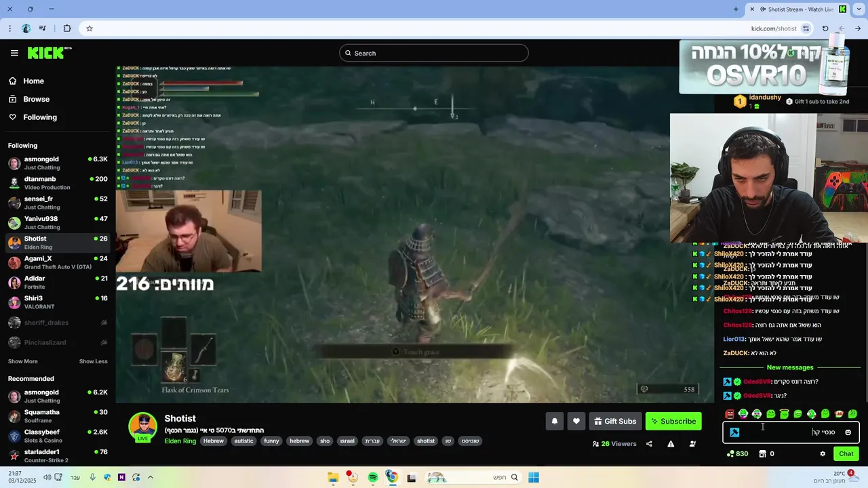Open the chat shop icon
Screen dimensions: 868x488
[762, 453]
